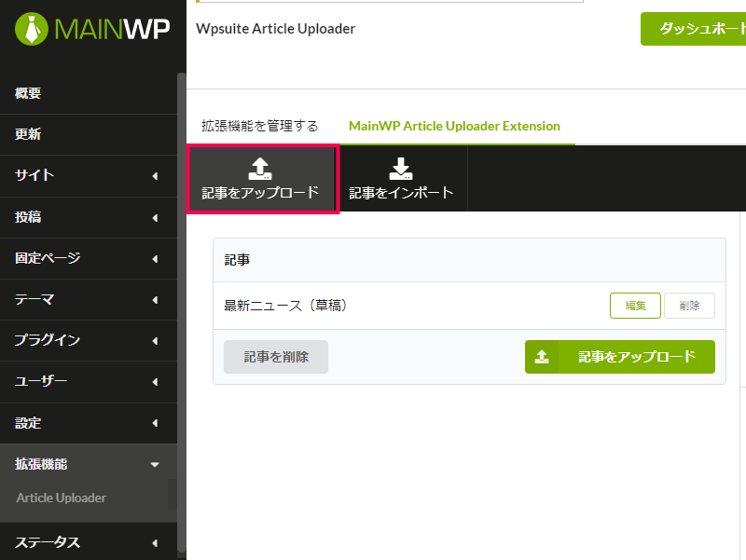The height and width of the screenshot is (560, 746).
Task: Click the upload icon above 記事をアップロード tab
Action: tap(260, 169)
